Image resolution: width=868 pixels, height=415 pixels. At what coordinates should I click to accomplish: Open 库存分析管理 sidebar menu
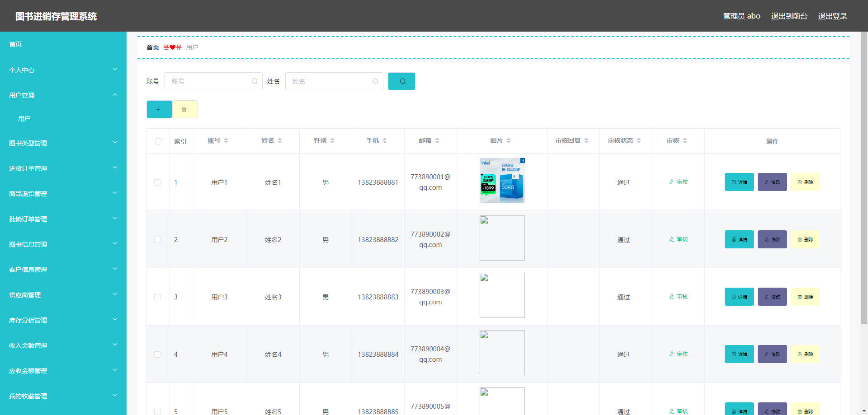pyautogui.click(x=63, y=320)
